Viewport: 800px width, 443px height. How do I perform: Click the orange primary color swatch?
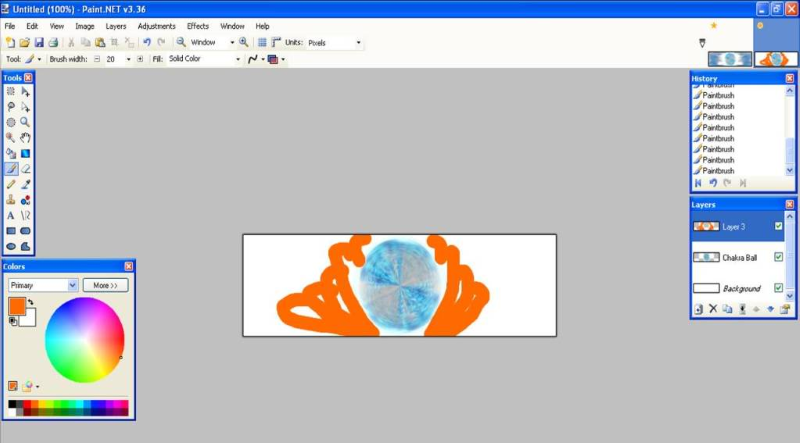[x=17, y=306]
